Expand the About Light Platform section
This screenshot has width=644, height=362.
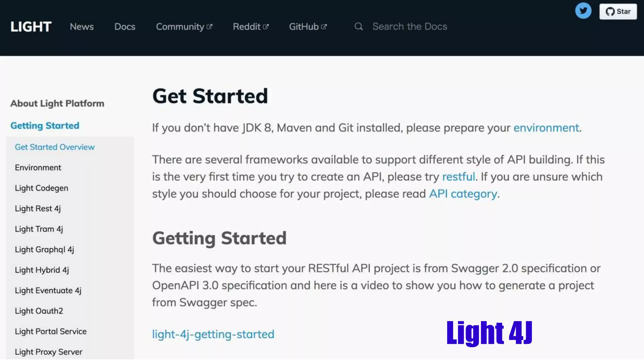pos(57,103)
